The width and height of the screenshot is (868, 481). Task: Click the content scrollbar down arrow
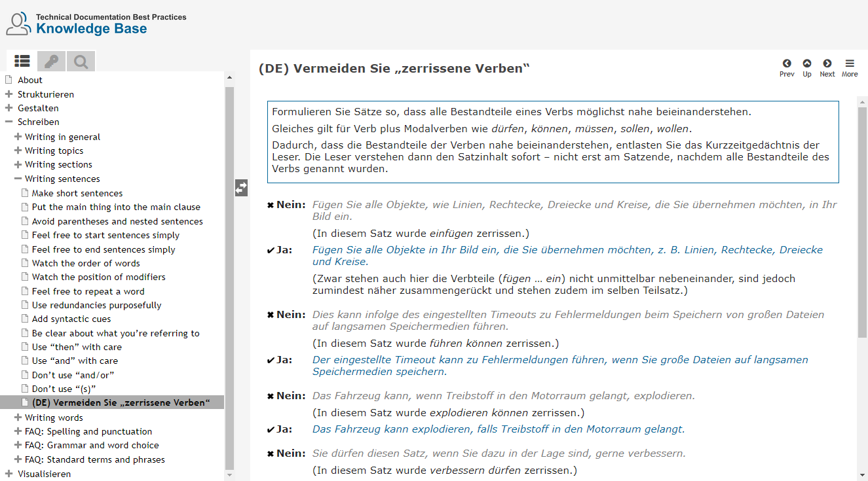862,475
